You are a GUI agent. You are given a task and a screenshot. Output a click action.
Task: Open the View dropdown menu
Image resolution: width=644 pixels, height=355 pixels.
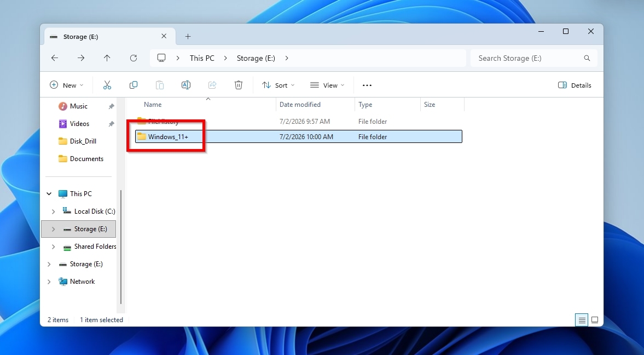tap(327, 85)
